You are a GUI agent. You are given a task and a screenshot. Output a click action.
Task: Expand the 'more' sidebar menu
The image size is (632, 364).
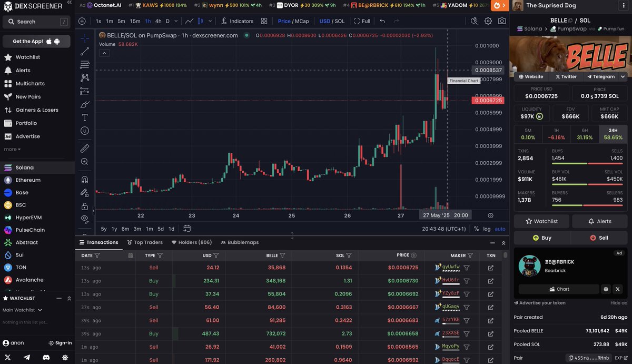[12, 150]
